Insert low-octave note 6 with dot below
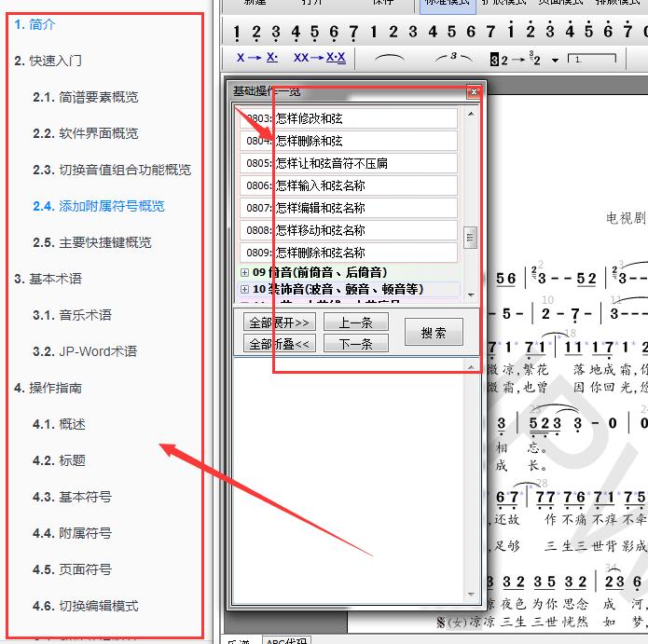The height and width of the screenshot is (644, 648). 334,33
